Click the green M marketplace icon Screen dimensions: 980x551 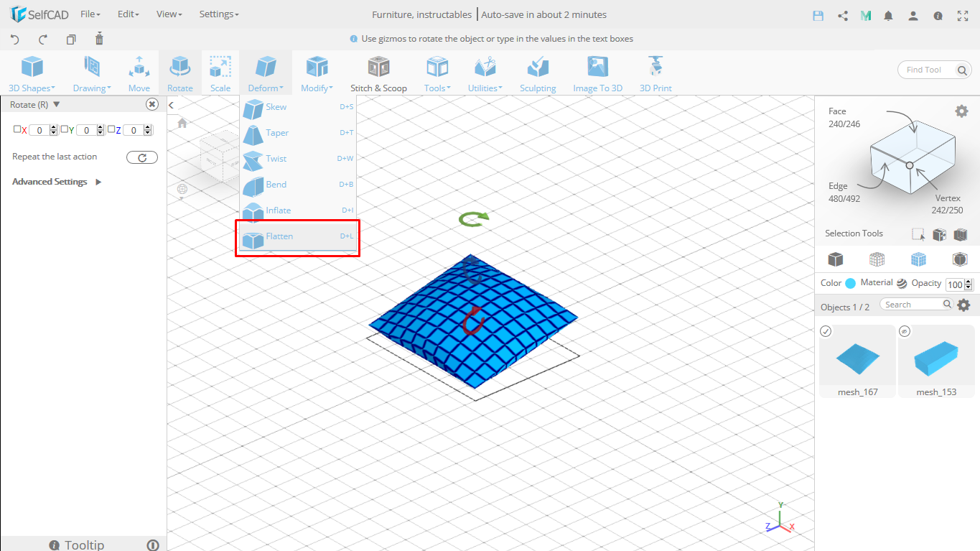(x=866, y=15)
